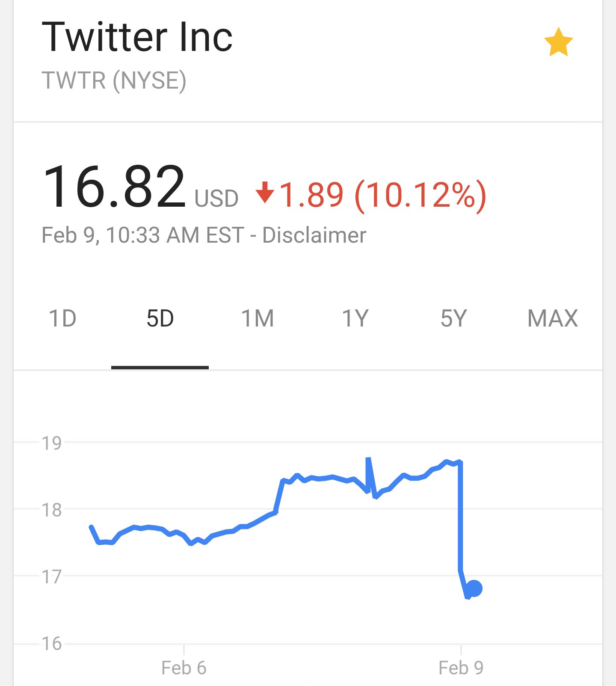This screenshot has height=686, width=616.
Task: Click the Twitter Inc company title
Action: (137, 37)
